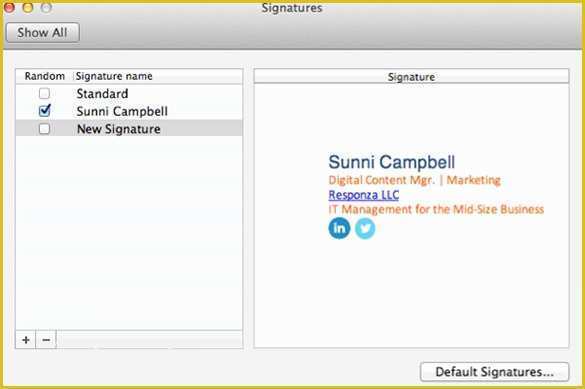Click the Twitter icon in signature preview
Screen dimensions: 585x389
point(365,228)
